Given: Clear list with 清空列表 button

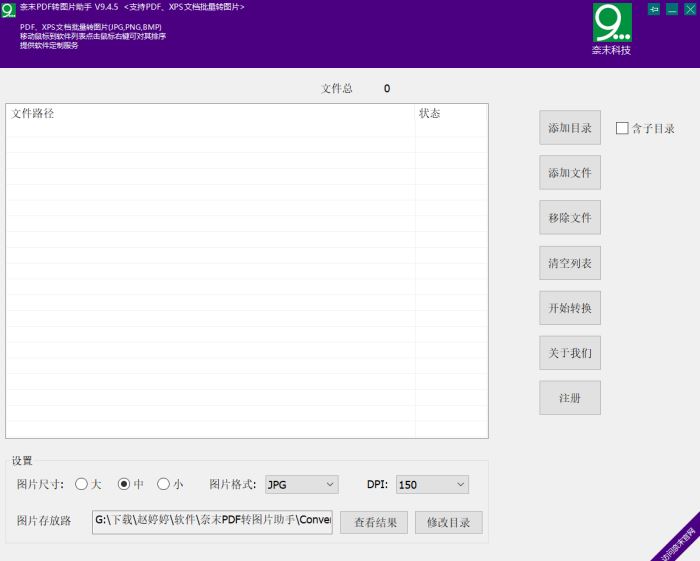Looking at the screenshot, I should [570, 263].
